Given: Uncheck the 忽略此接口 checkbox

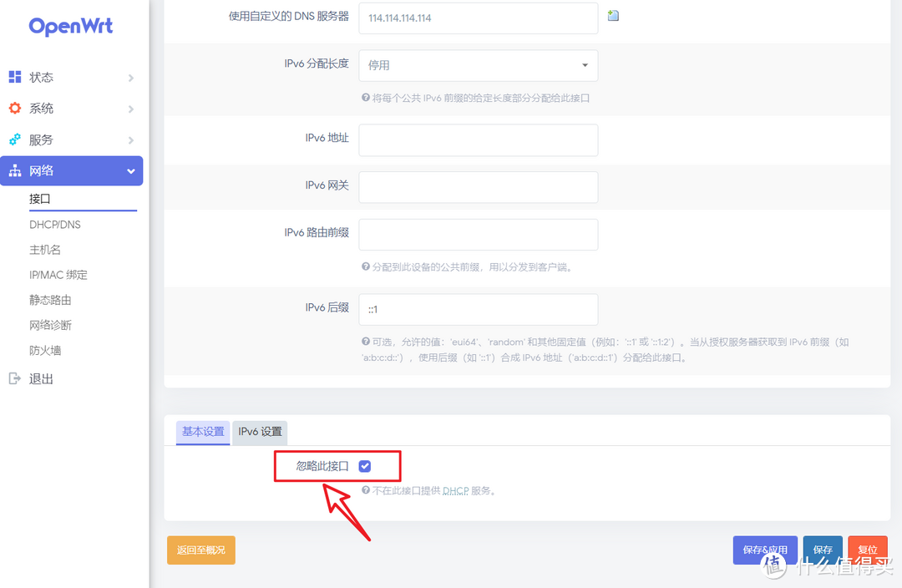Looking at the screenshot, I should click(364, 467).
